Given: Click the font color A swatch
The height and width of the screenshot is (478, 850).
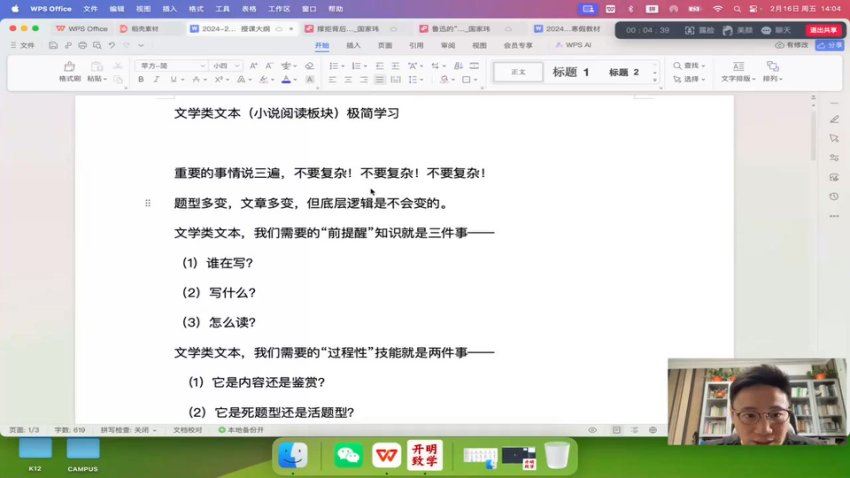Looking at the screenshot, I should coord(286,80).
